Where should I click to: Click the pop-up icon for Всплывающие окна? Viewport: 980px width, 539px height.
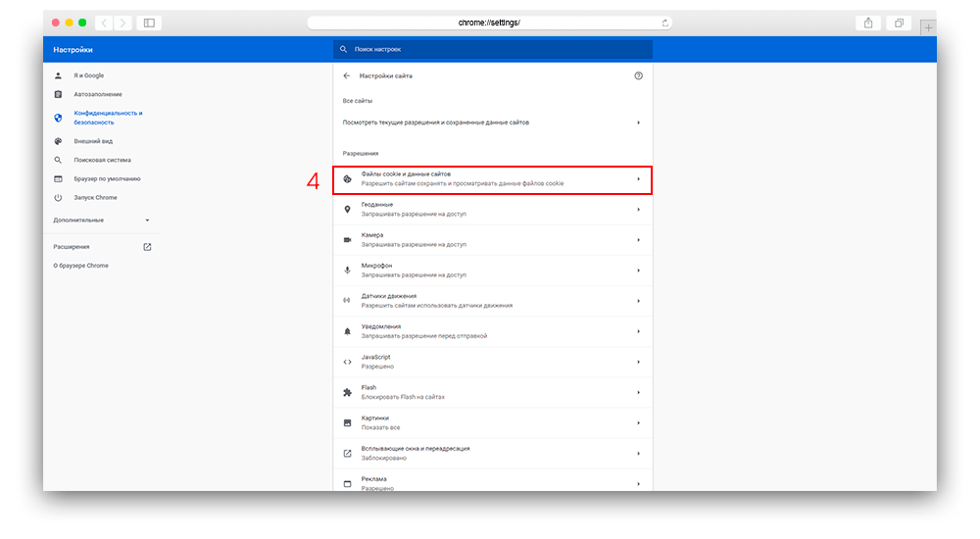click(x=348, y=454)
